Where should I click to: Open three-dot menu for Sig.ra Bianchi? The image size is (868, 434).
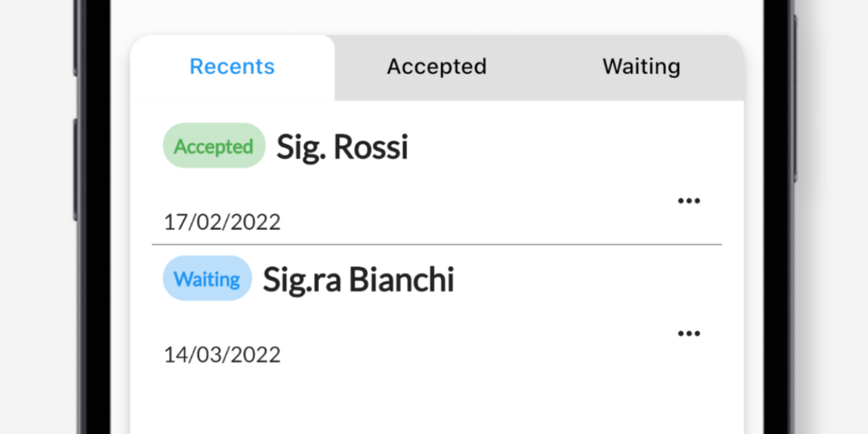pyautogui.click(x=688, y=333)
